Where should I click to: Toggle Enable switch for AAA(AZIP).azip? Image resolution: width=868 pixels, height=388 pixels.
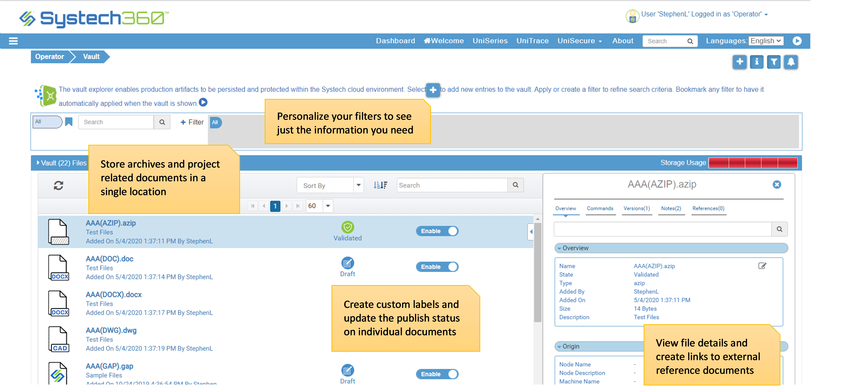(x=437, y=231)
